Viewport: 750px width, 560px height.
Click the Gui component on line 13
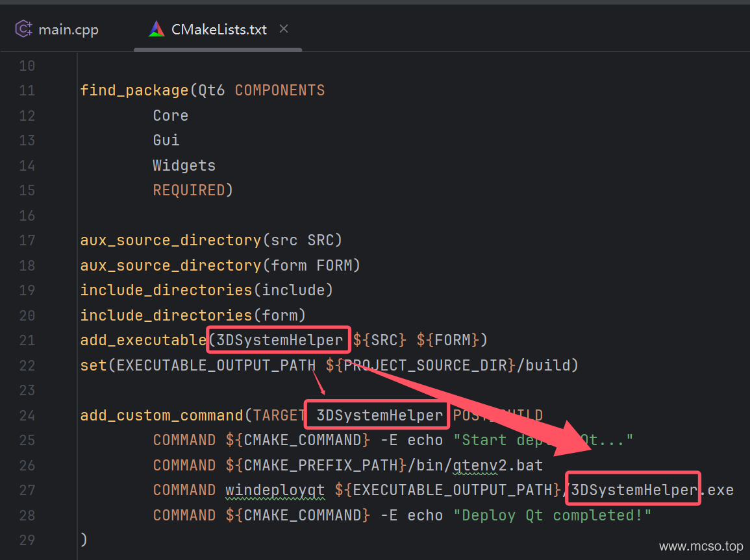click(166, 140)
